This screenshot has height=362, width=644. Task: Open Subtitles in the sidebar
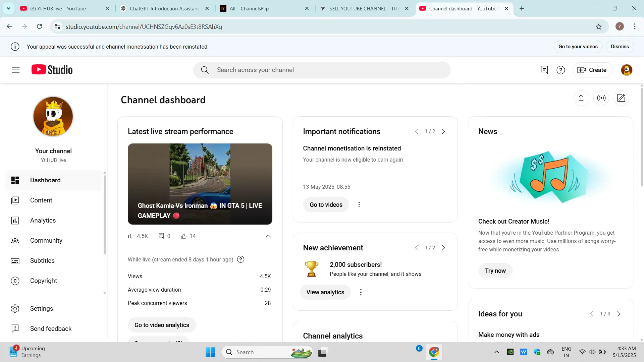(x=54, y=261)
